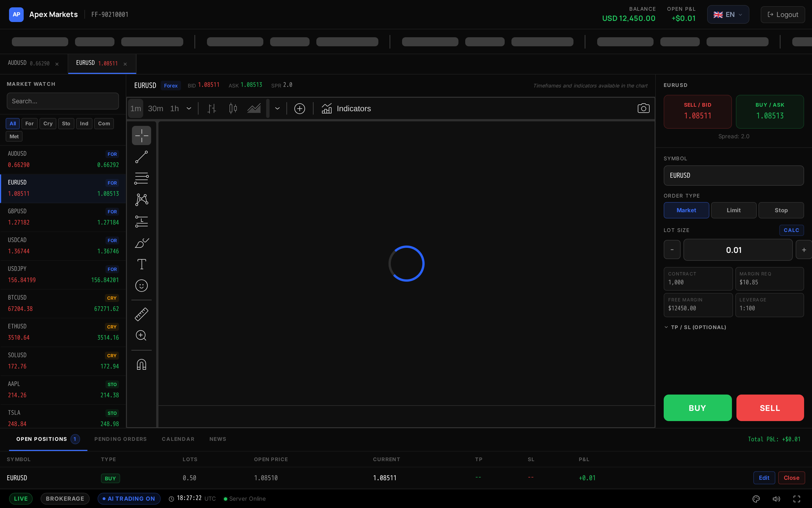This screenshot has width=812, height=508.
Task: Open the SYMBOL field showing EURUSD
Action: [734, 175]
